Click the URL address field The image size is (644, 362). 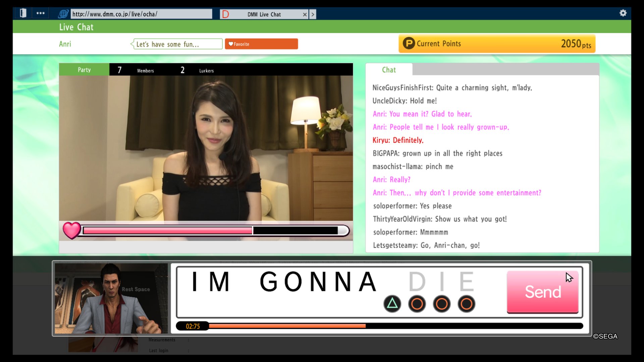pyautogui.click(x=141, y=14)
